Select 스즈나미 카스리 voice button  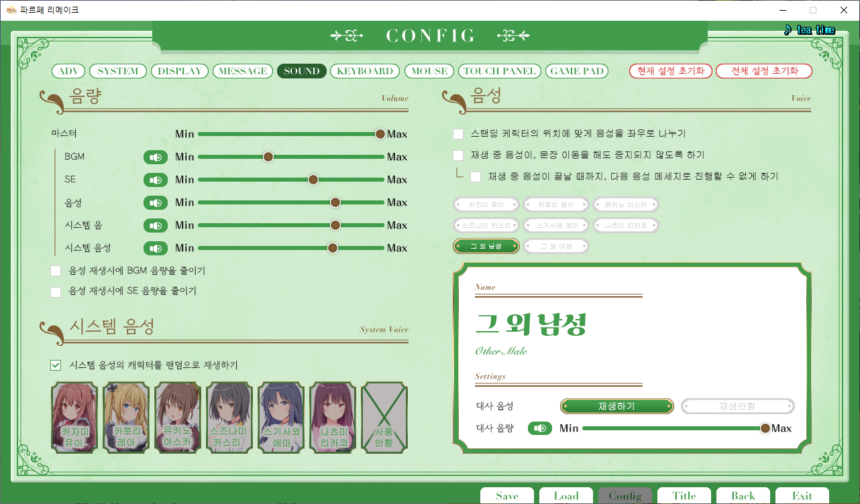[486, 225]
